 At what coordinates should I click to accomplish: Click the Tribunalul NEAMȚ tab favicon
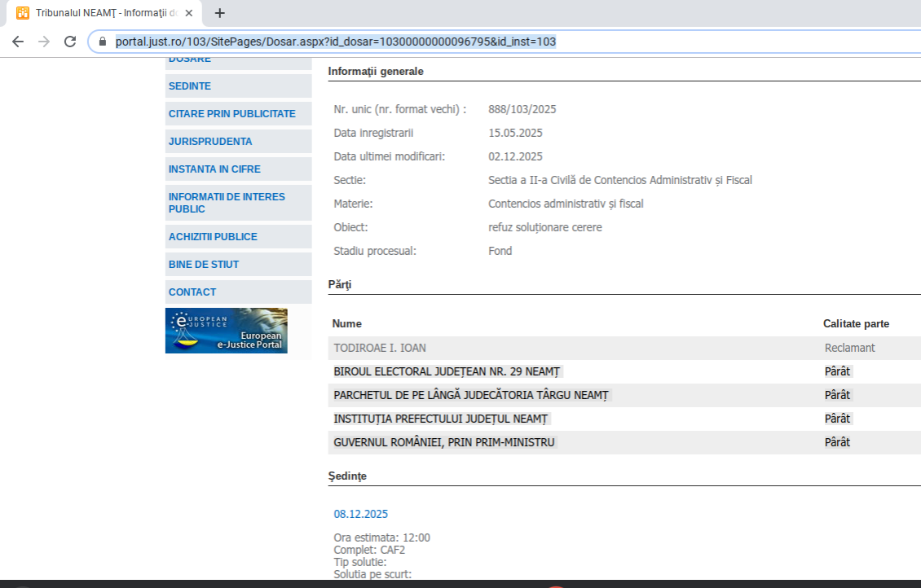[23, 13]
